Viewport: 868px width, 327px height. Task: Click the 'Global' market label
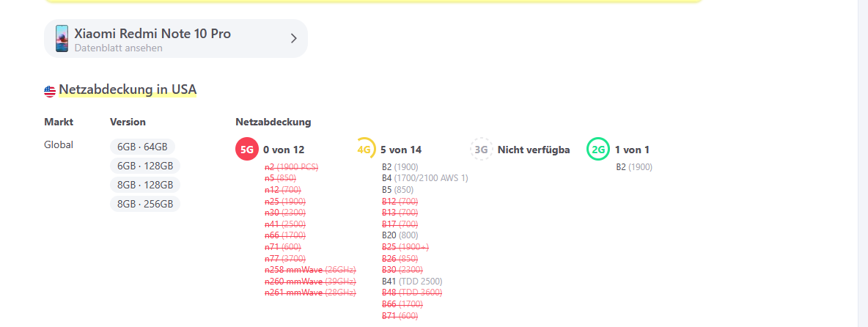59,145
